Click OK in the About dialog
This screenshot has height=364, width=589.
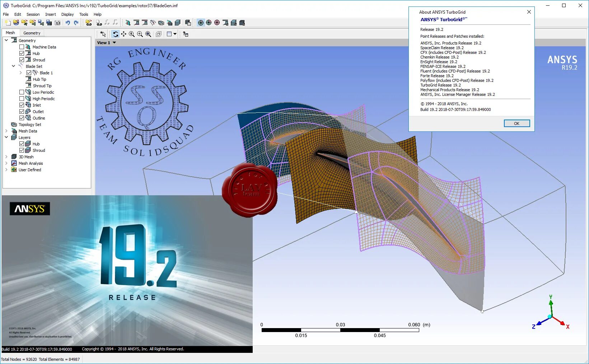pyautogui.click(x=517, y=123)
